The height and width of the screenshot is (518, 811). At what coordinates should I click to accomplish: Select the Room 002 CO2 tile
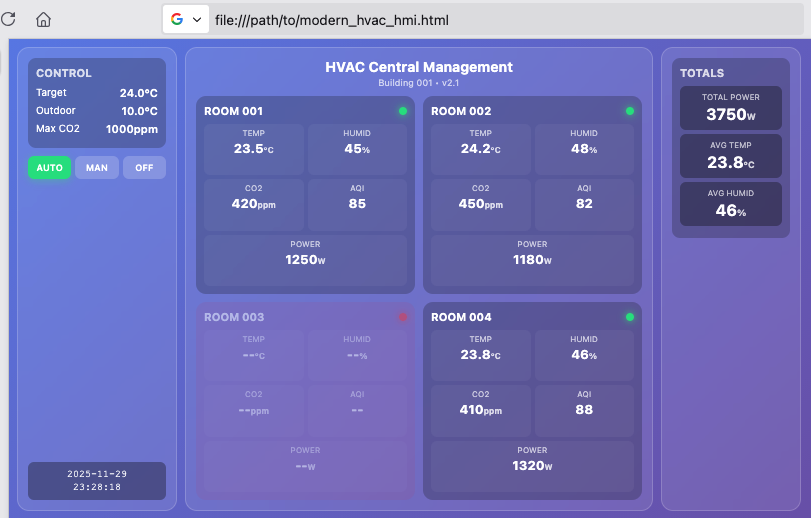[480, 204]
